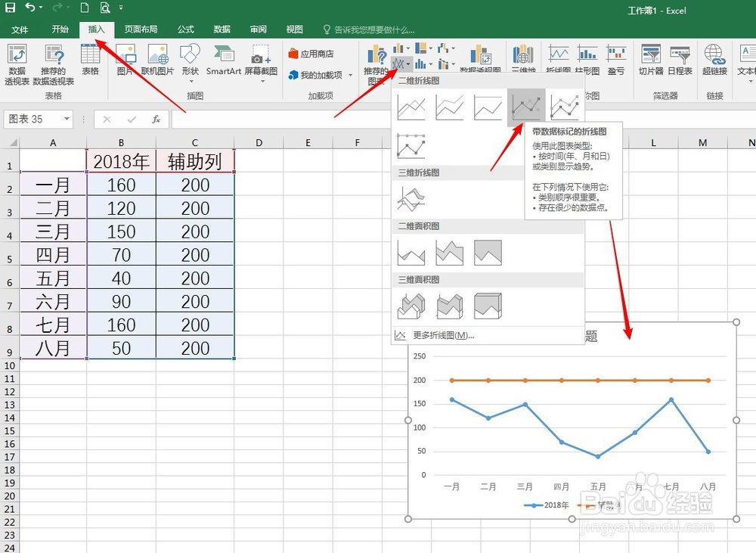This screenshot has width=756, height=553.
Task: Switch to the Review (审阅) tab
Action: (x=259, y=30)
